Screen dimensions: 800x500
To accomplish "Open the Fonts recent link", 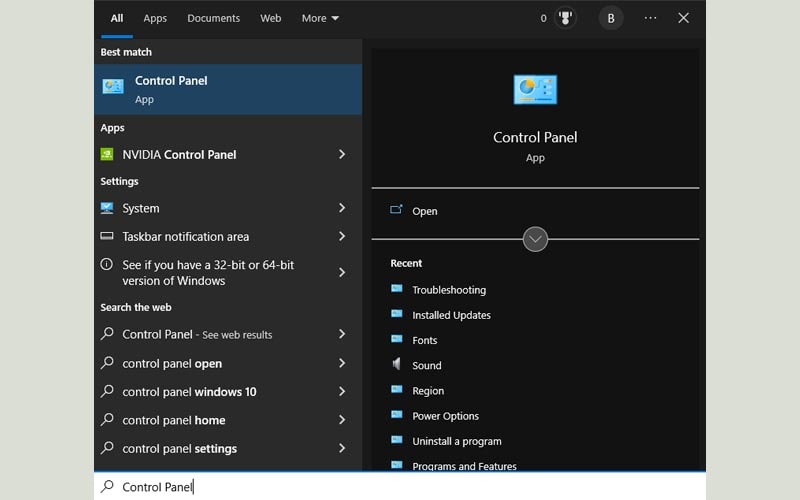I will (x=424, y=340).
